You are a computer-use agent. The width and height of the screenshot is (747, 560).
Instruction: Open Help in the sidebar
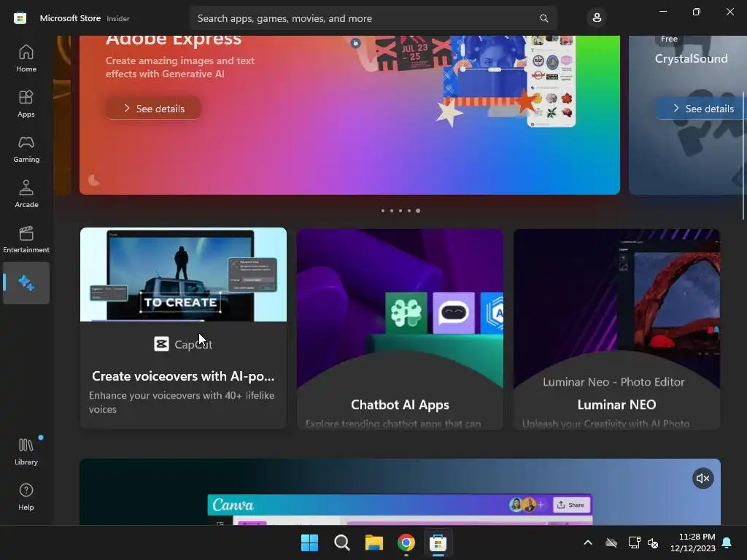coord(26,497)
